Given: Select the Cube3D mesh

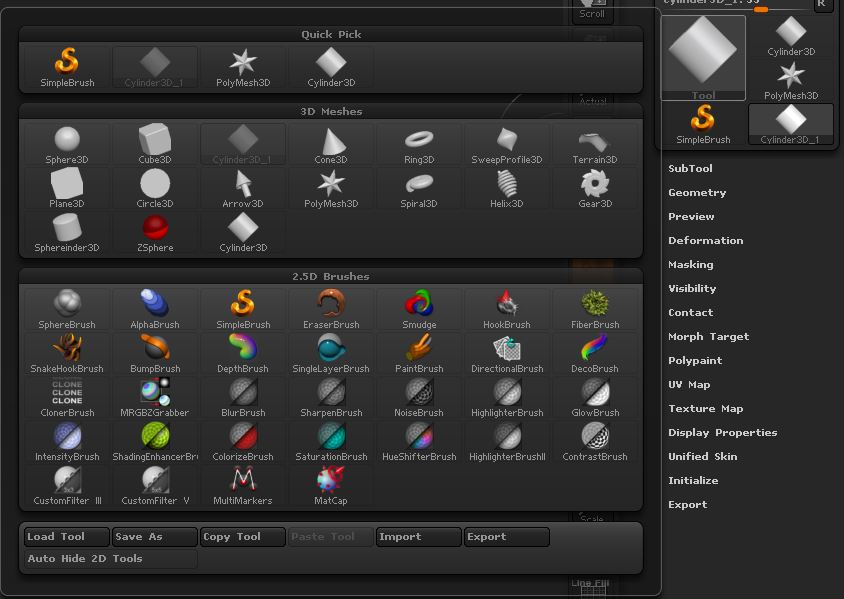Looking at the screenshot, I should (x=155, y=144).
